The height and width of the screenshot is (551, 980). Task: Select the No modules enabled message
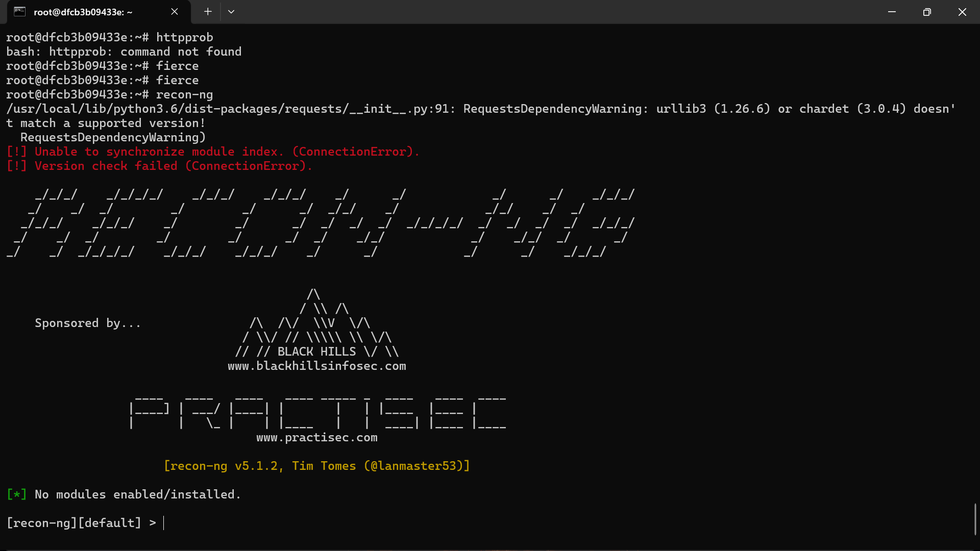(x=124, y=494)
